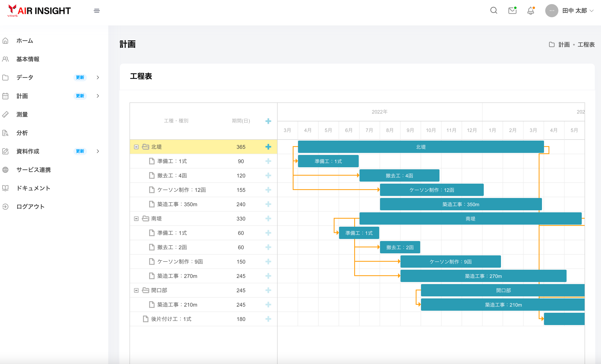Open the mail inbox icon
Image resolution: width=601 pixels, height=364 pixels.
(x=512, y=10)
